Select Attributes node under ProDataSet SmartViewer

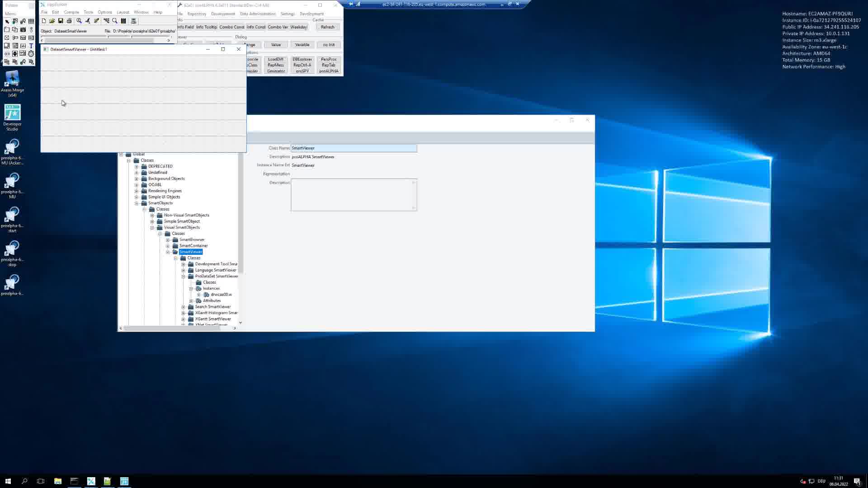pyautogui.click(x=212, y=301)
